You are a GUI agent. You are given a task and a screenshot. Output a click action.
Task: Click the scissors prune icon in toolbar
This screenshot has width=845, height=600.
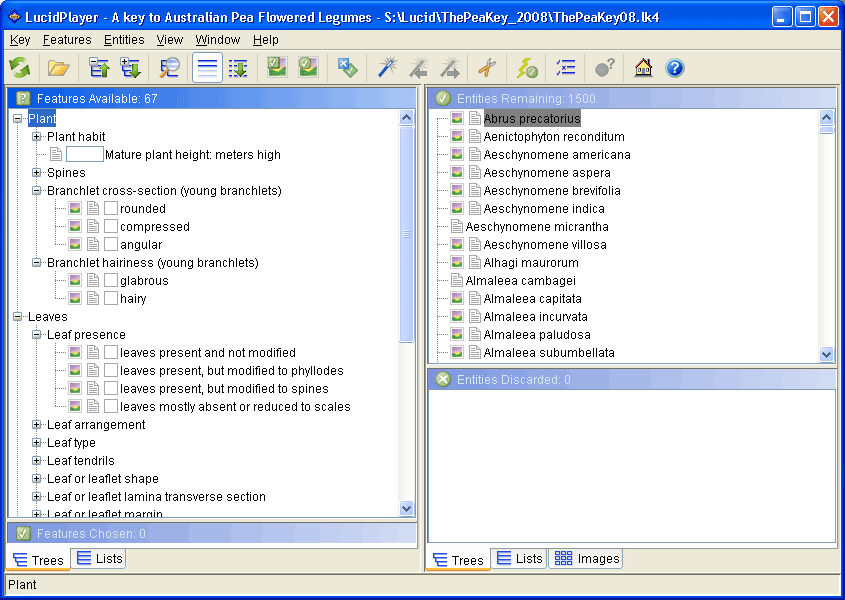(x=486, y=68)
